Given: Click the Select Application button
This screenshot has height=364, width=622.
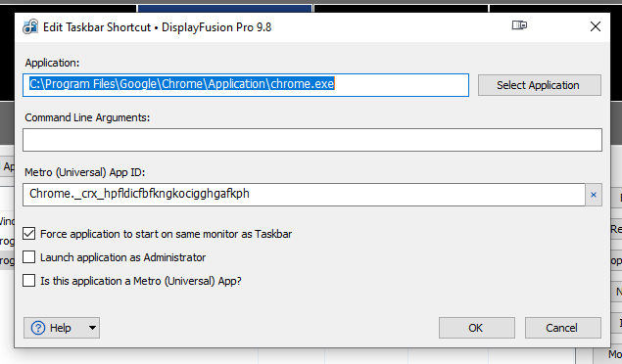Looking at the screenshot, I should 539,85.
